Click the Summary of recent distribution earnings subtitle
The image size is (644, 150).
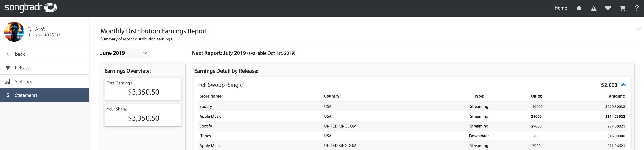pos(136,39)
